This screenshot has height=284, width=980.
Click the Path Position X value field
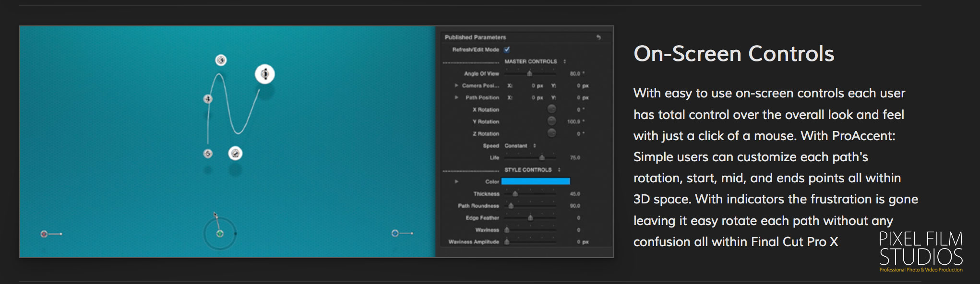(x=537, y=97)
